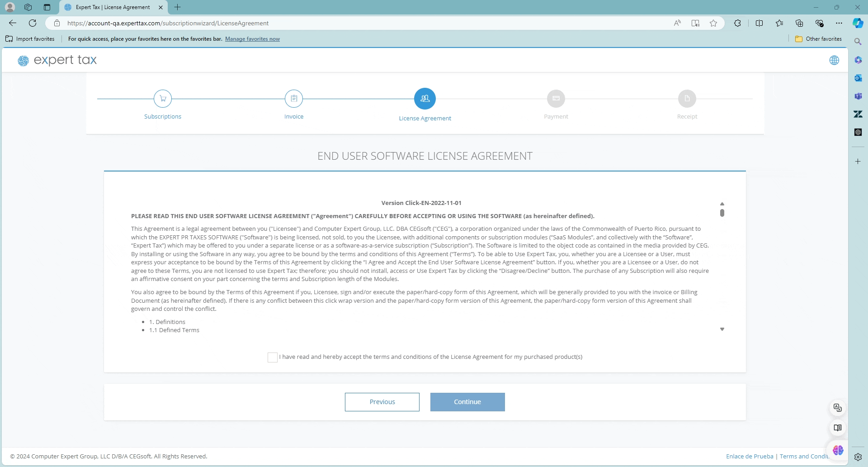Select the Receipt step label
The image size is (868, 467).
[687, 116]
